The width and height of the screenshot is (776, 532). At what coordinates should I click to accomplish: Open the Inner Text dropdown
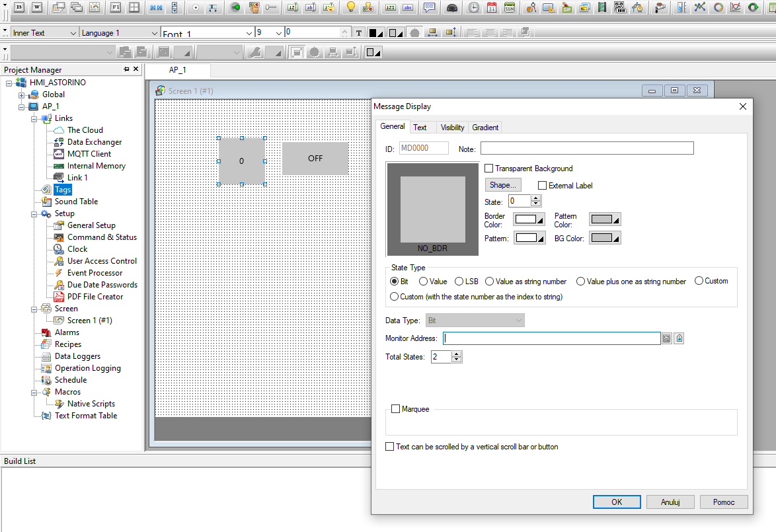click(73, 32)
